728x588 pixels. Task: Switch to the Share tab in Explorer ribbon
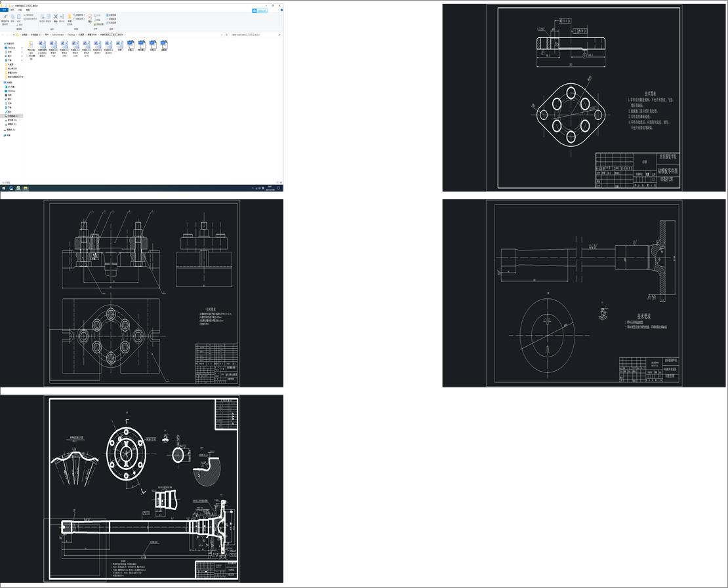click(x=20, y=10)
